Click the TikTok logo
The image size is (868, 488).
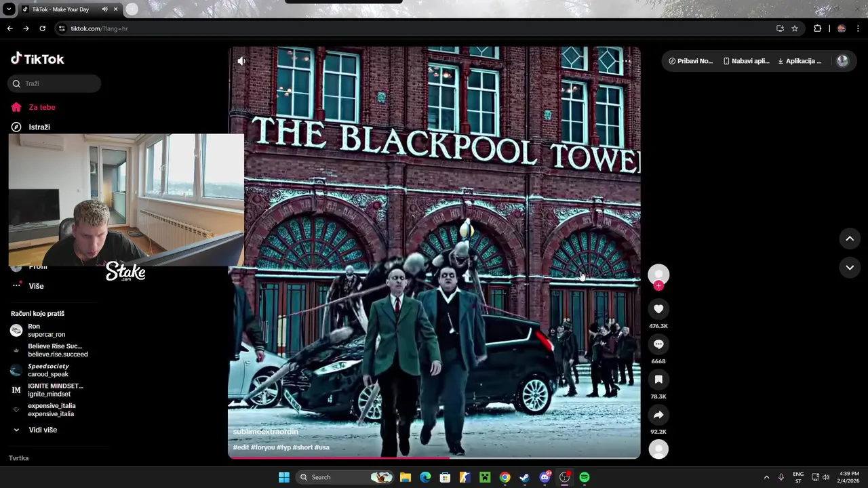click(x=37, y=59)
